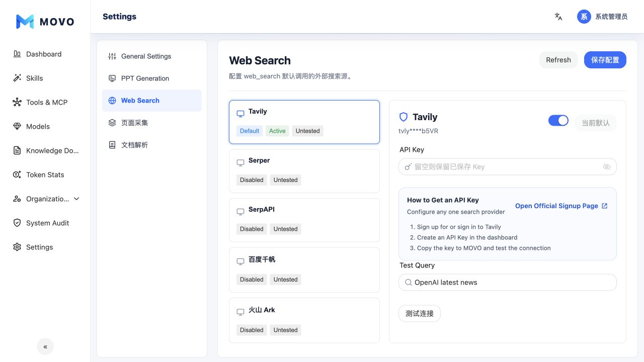Click the 保存配置 save button
This screenshot has height=362, width=644.
click(605, 60)
